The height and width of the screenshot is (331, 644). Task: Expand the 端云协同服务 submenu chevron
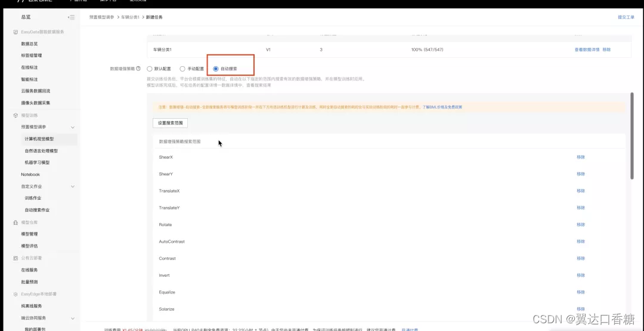coord(73,318)
